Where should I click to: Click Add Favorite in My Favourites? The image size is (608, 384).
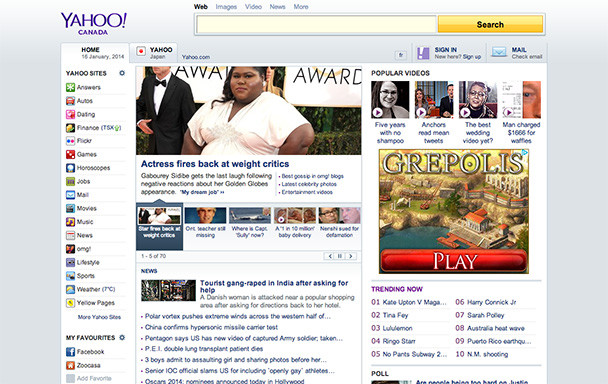click(94, 378)
